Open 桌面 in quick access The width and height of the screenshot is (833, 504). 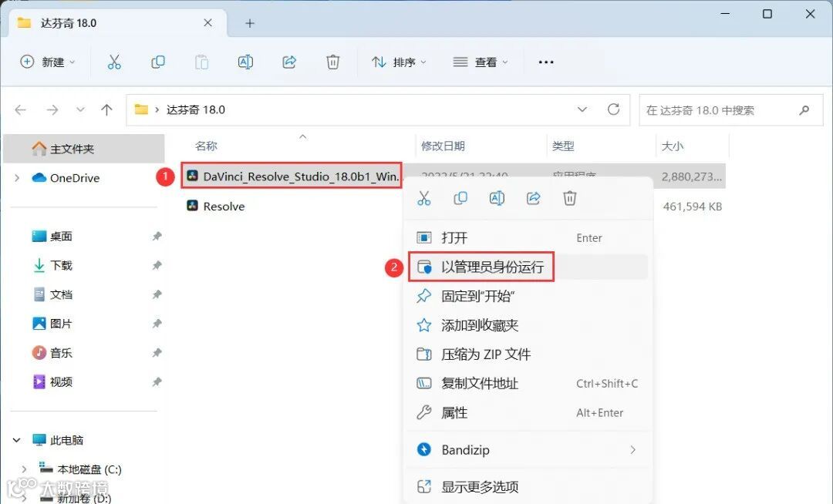pos(52,236)
